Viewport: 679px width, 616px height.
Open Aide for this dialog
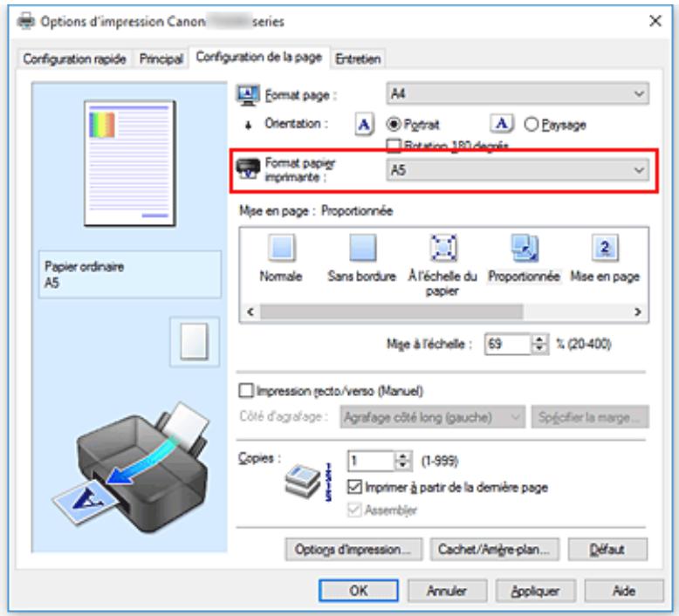tap(624, 591)
